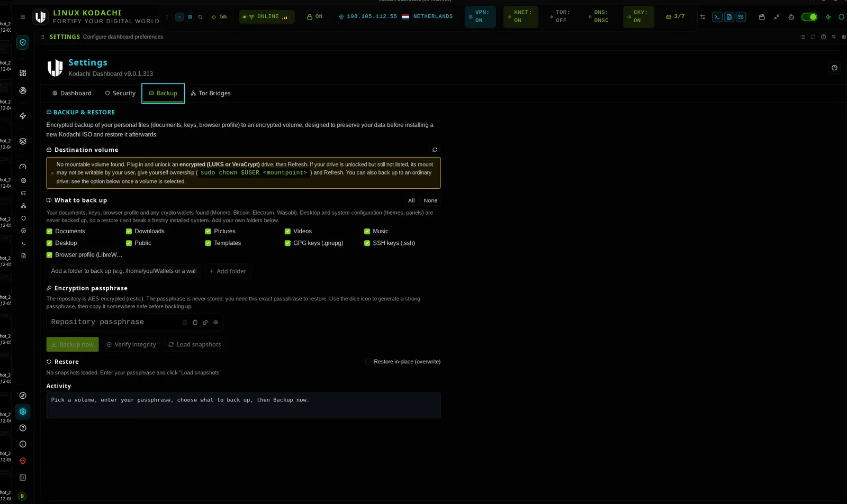The image size is (847, 504).
Task: Show the passphrase with the eye icon
Action: [215, 322]
